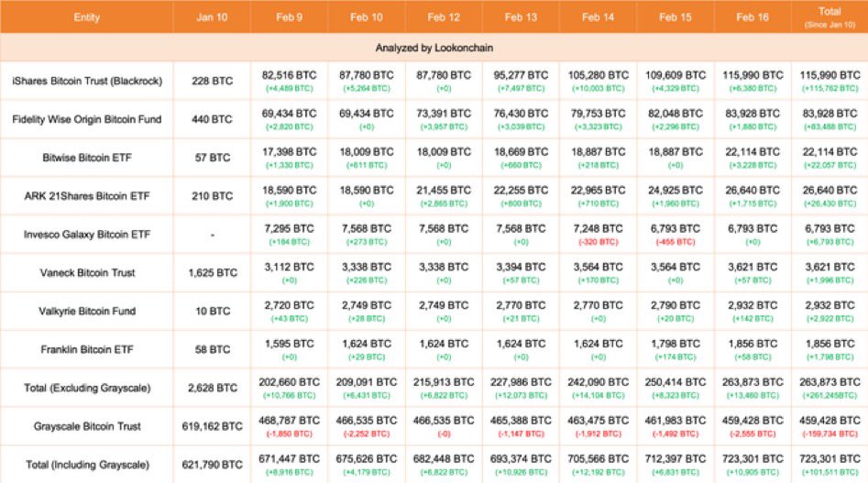Click the 242,090 BTC cell
The image size is (868, 483).
point(598,388)
